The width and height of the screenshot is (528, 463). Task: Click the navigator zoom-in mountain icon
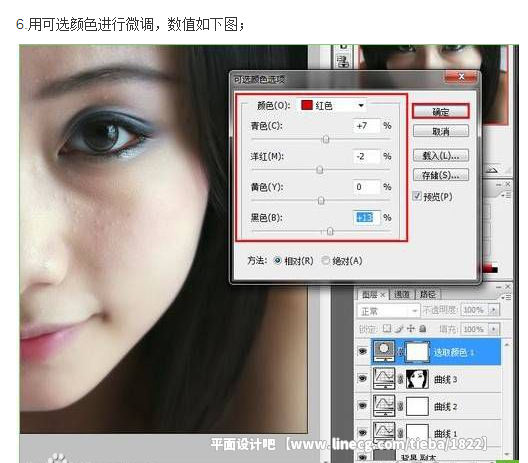pyautogui.click(x=492, y=169)
